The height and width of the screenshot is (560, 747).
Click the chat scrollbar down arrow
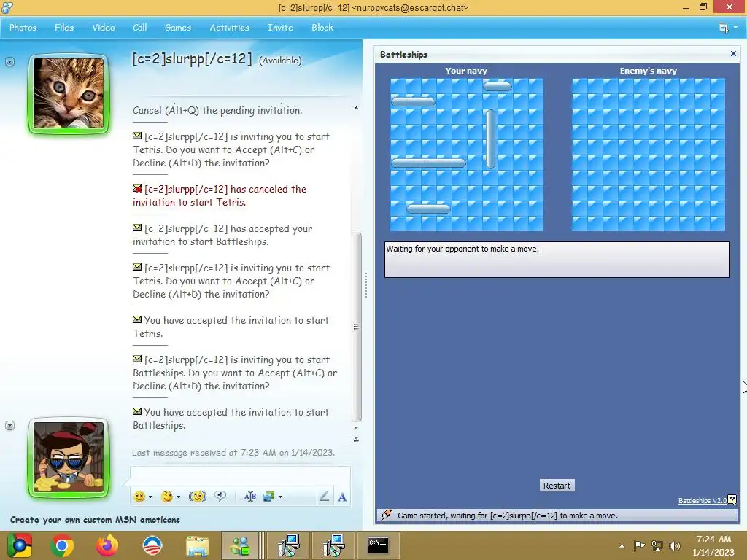click(x=356, y=427)
